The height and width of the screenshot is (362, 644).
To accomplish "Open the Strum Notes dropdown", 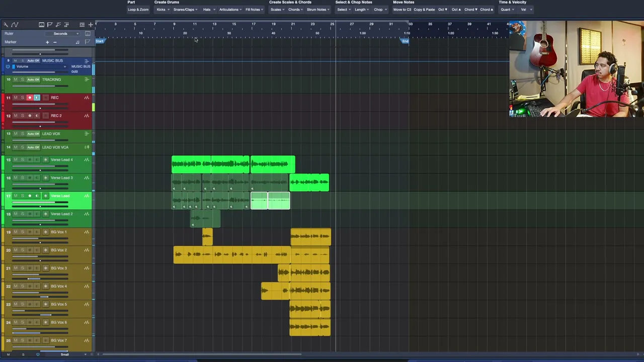I will pos(317,10).
